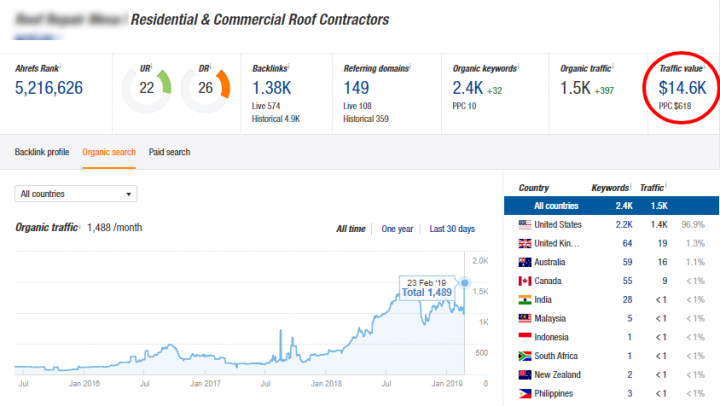Switch to the Paid search tab
This screenshot has width=720, height=406.
point(169,152)
